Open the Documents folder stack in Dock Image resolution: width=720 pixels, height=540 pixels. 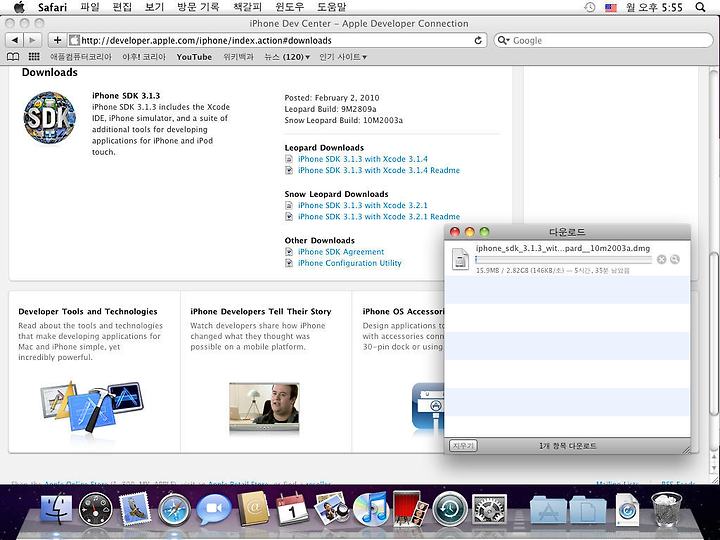(588, 510)
